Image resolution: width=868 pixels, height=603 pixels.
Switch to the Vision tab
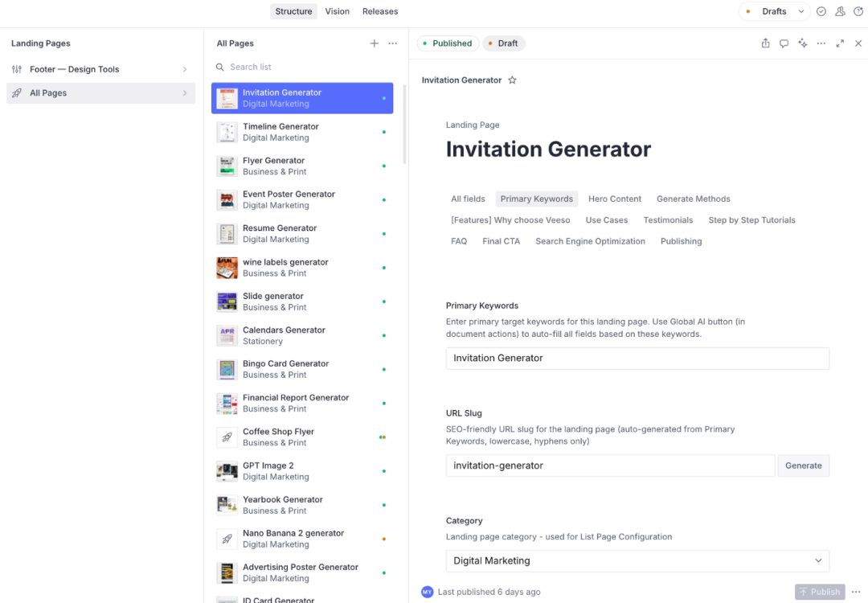click(x=337, y=11)
